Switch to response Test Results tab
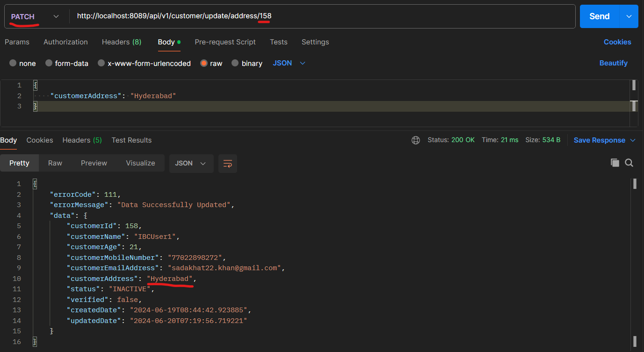 coord(131,140)
